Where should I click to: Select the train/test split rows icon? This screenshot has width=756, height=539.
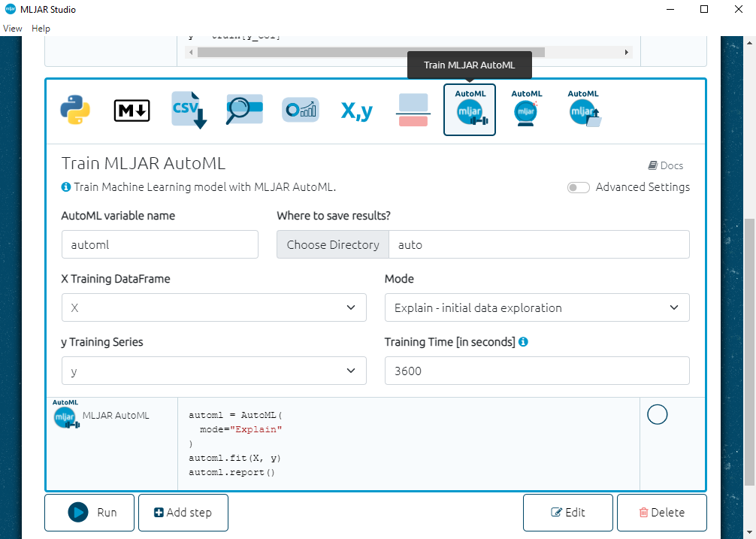point(413,110)
